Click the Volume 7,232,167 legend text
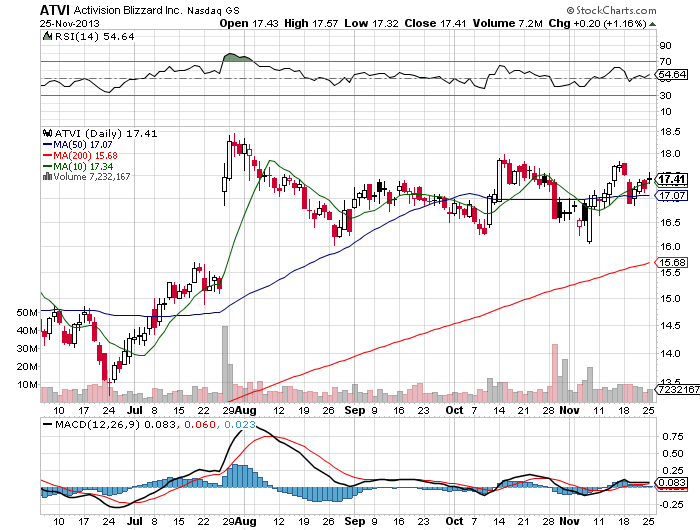 (x=92, y=177)
